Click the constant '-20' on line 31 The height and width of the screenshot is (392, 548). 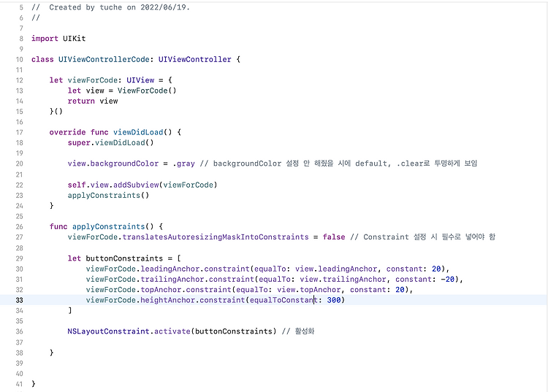448,280
